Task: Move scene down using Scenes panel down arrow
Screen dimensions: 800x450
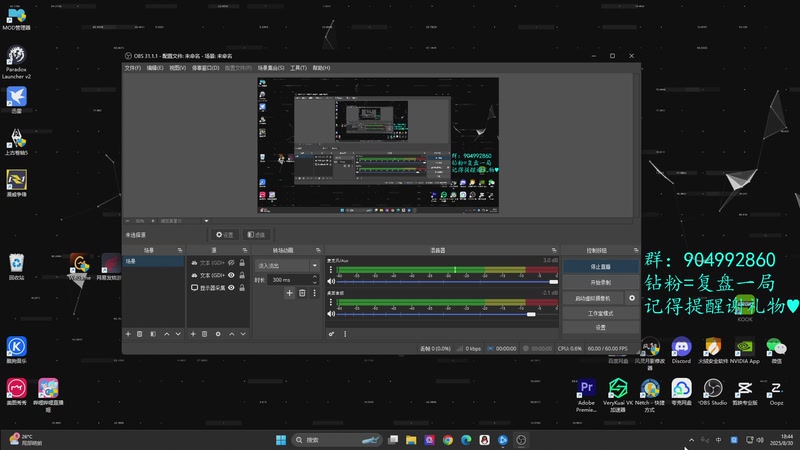Action: [178, 334]
